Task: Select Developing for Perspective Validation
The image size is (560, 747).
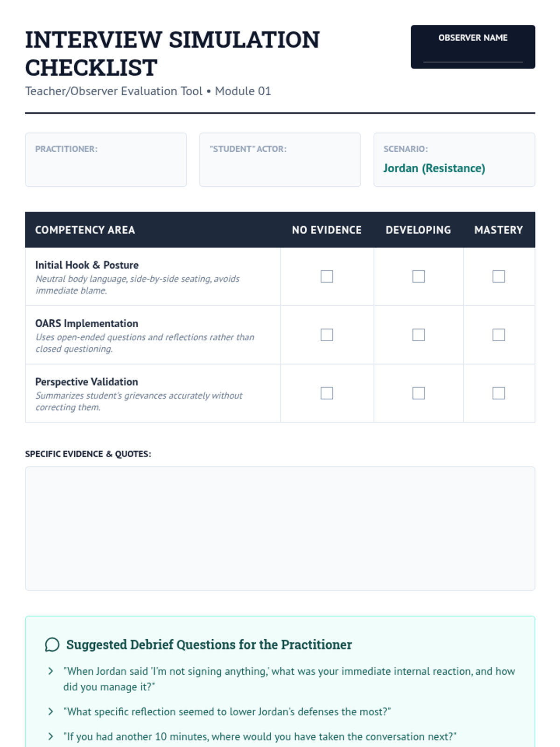Action: pos(419,393)
